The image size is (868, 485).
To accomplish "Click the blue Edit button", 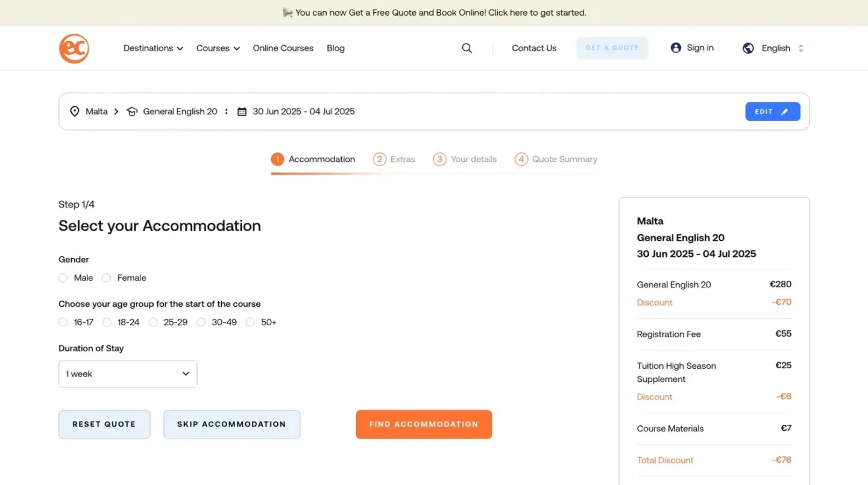I will coord(772,111).
